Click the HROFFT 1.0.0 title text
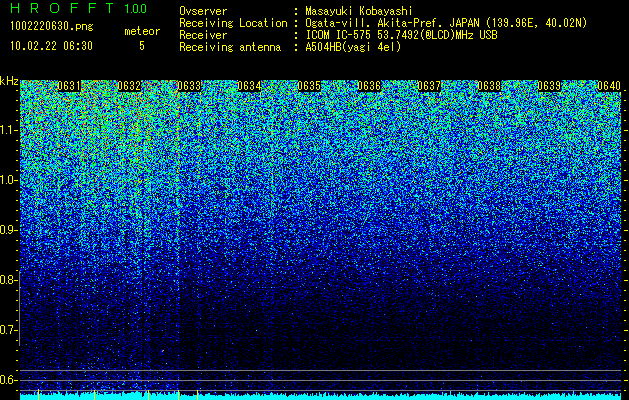Viewport: 629px width, 400px height. [x=79, y=8]
